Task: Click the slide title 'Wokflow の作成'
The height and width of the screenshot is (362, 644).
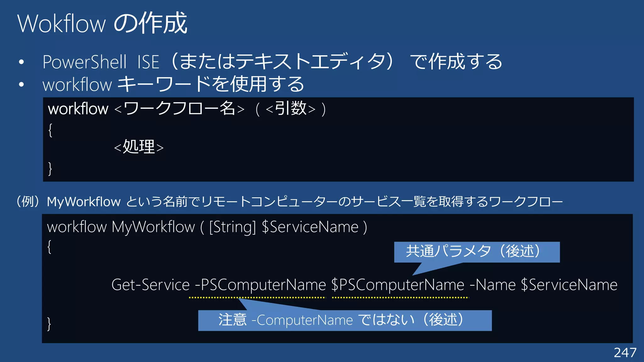Action: [x=102, y=23]
